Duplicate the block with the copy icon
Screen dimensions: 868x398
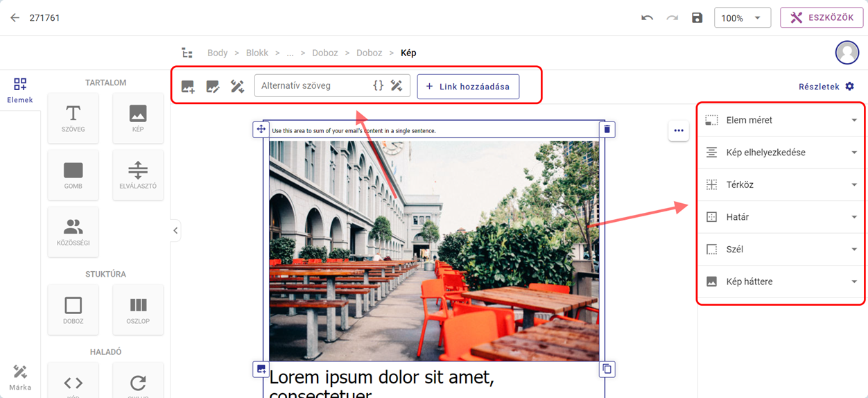coord(607,369)
